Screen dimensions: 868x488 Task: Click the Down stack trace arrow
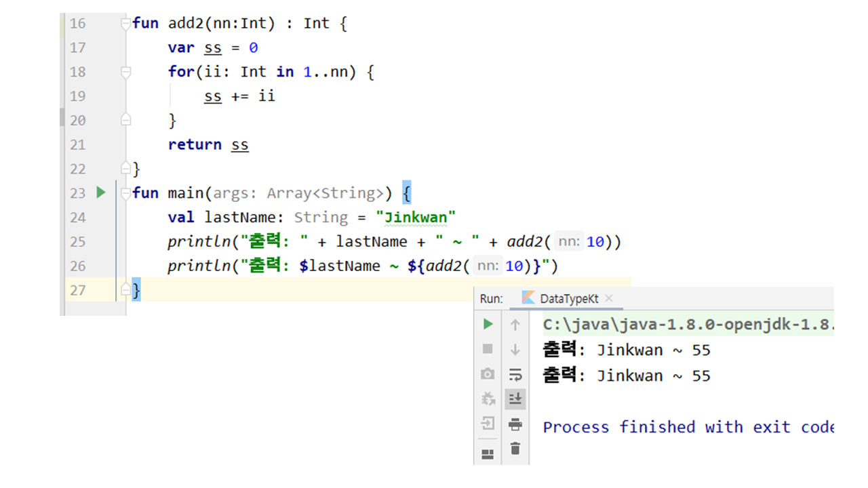[515, 349]
